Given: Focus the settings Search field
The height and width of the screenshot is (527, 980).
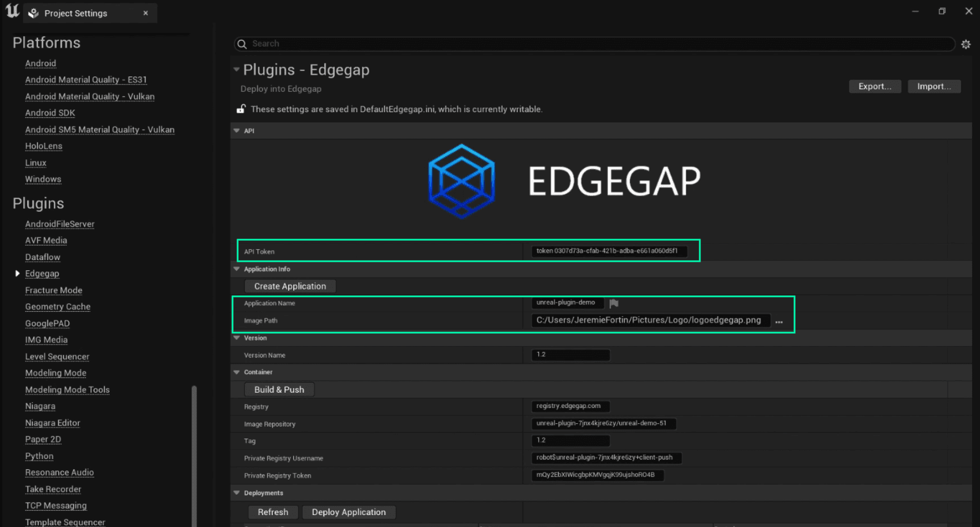Looking at the screenshot, I should coord(594,44).
